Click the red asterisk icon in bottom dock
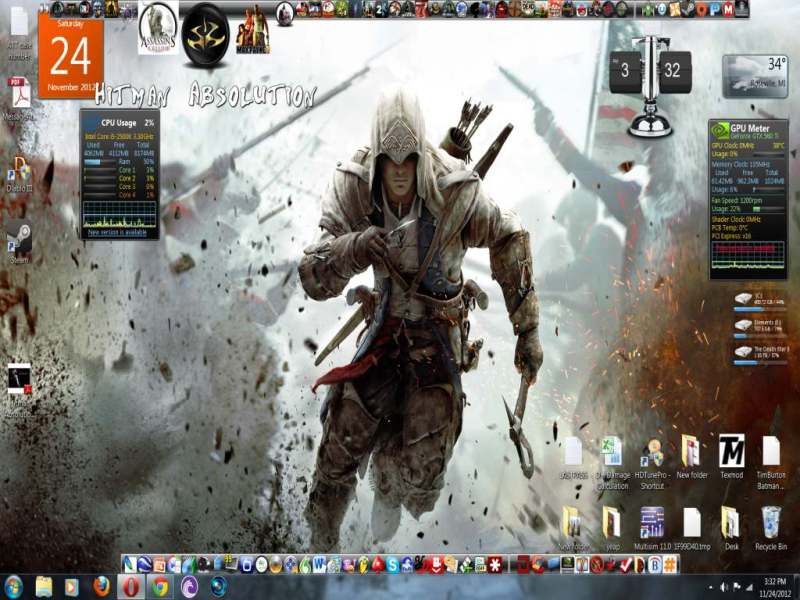800x600 pixels. click(495, 564)
